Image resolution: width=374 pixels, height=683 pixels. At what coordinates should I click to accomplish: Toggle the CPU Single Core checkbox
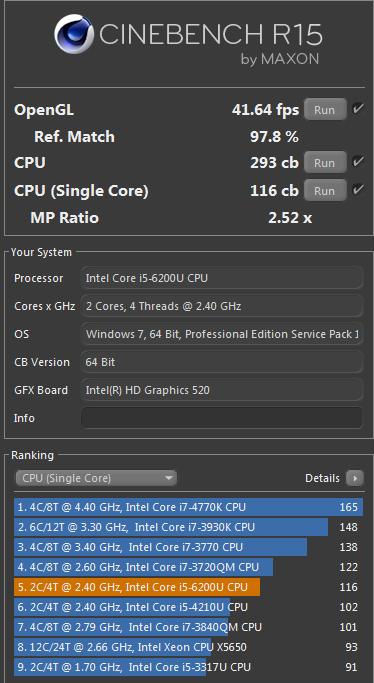click(358, 190)
